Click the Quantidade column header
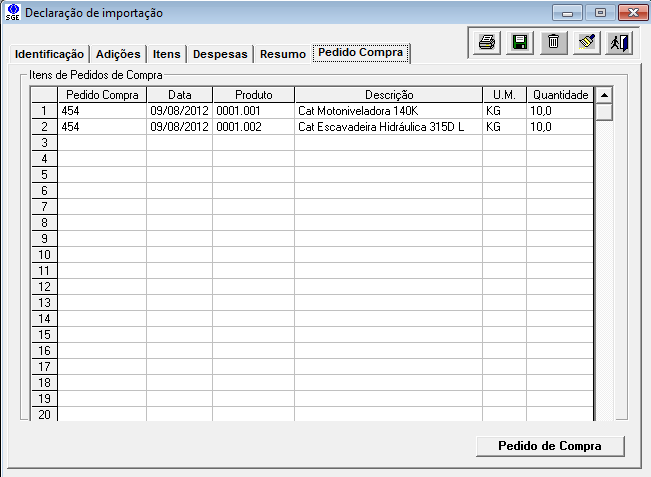Image resolution: width=651 pixels, height=477 pixels. [x=560, y=95]
